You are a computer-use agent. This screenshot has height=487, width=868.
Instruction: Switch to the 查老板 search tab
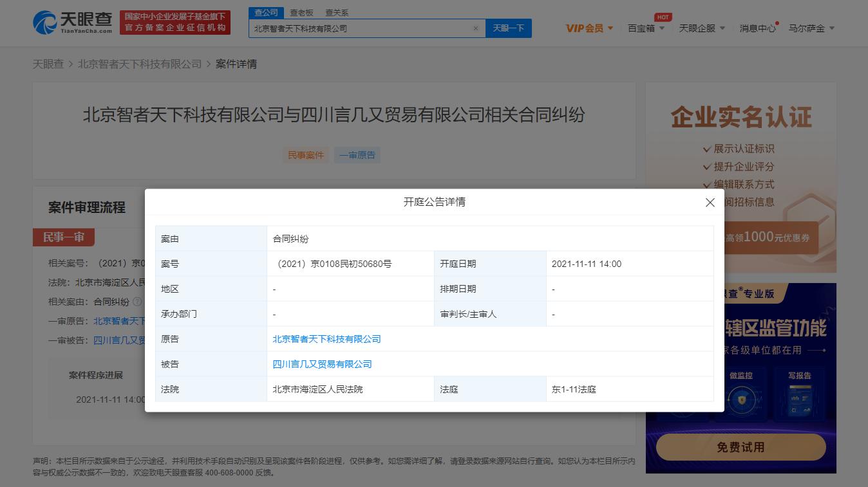[302, 12]
